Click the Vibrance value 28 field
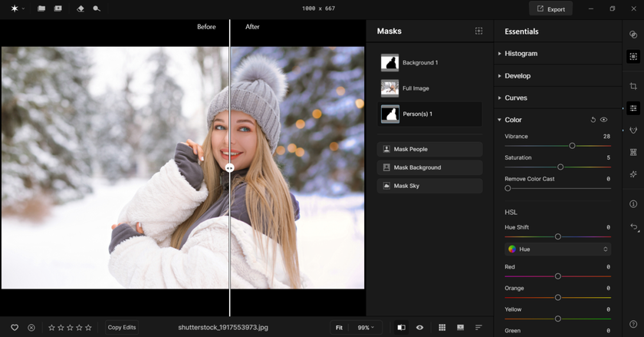This screenshot has height=337, width=644. pyautogui.click(x=606, y=136)
